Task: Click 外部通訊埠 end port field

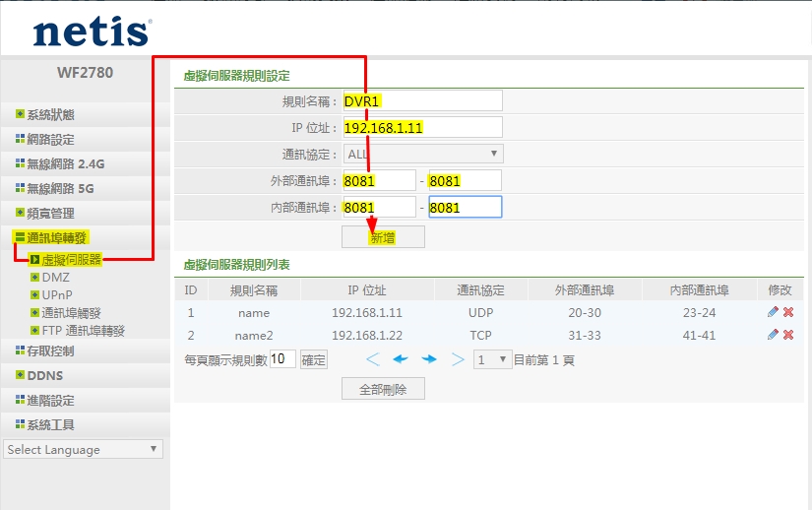Action: (465, 181)
